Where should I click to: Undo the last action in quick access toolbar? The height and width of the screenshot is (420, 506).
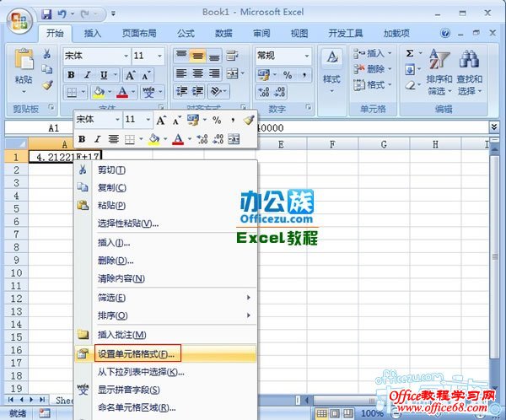point(62,13)
